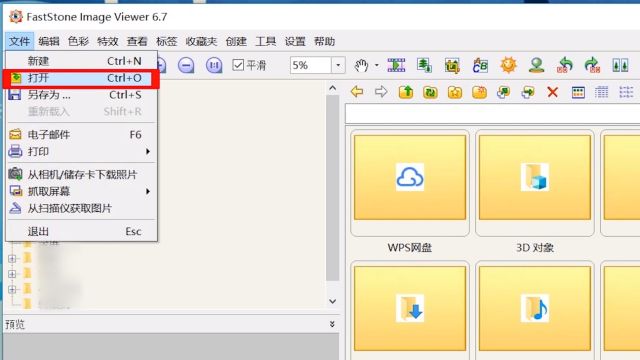Open the 设置 menu
The image size is (640, 360).
pos(295,41)
